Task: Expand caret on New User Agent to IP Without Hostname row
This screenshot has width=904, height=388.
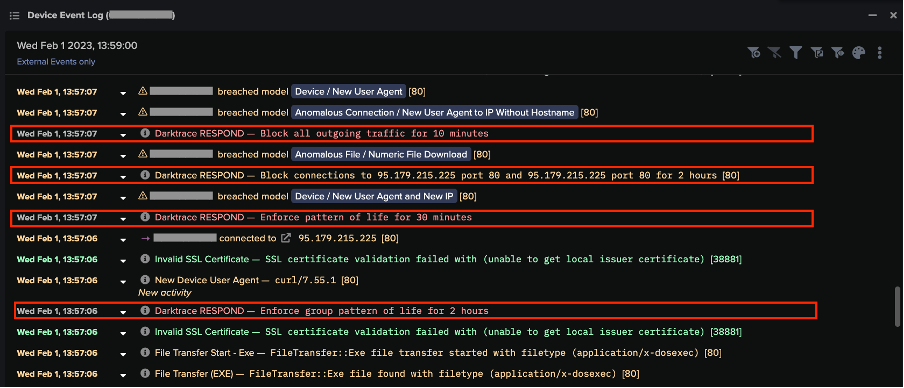Action: pos(123,114)
